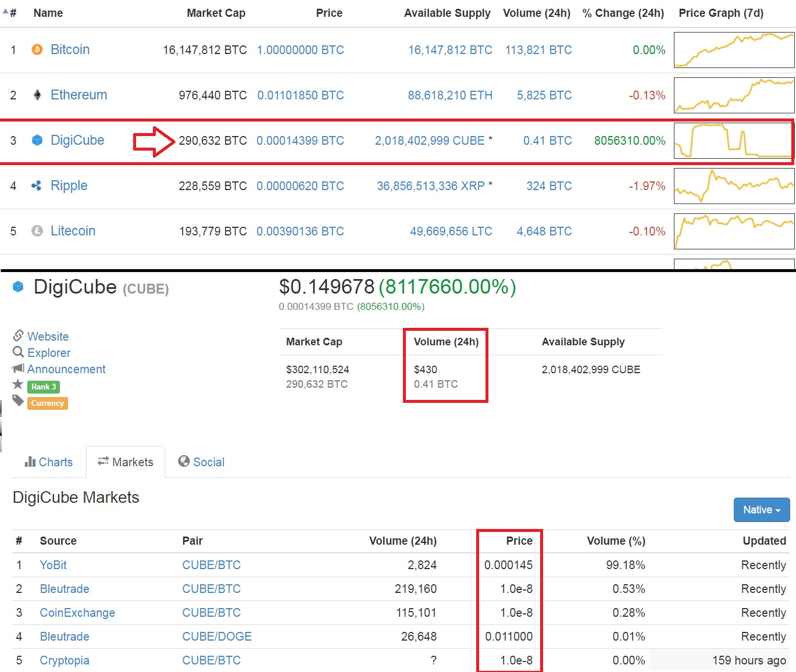Open Ethereum's 7d price graph
Screen dimensions: 796x672
click(x=734, y=95)
